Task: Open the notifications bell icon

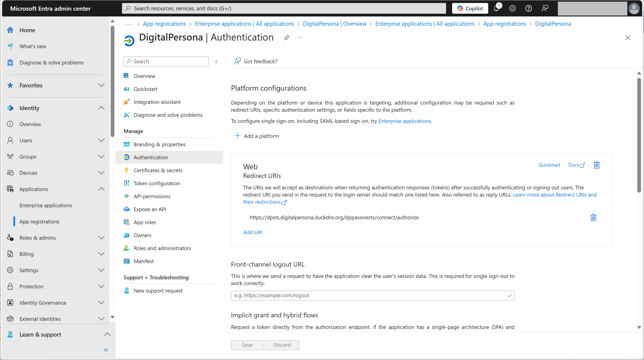Action: (x=497, y=8)
